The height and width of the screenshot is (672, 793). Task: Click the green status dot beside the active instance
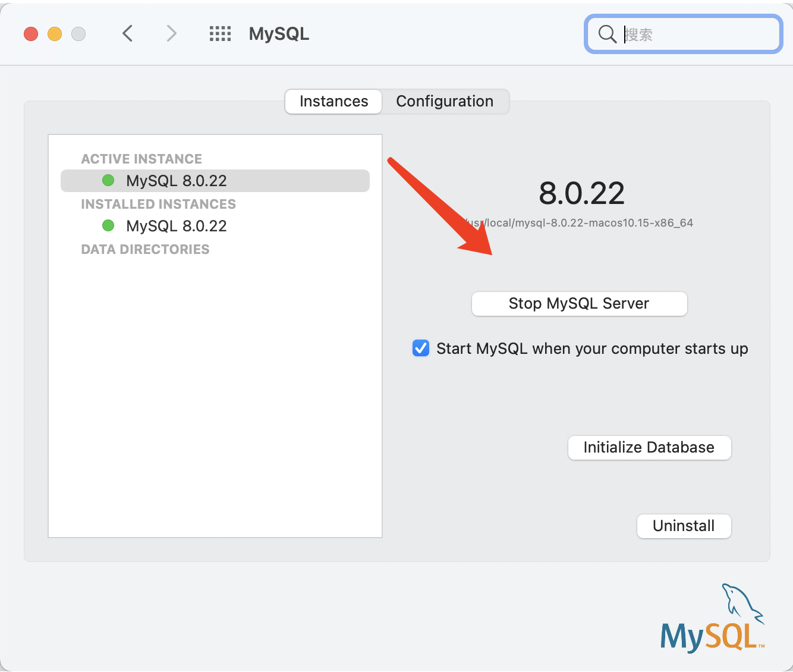[x=108, y=180]
